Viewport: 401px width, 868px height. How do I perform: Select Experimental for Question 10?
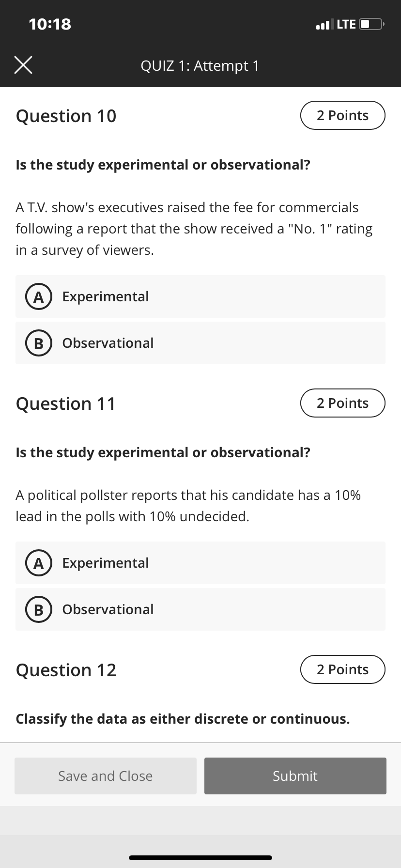point(200,296)
